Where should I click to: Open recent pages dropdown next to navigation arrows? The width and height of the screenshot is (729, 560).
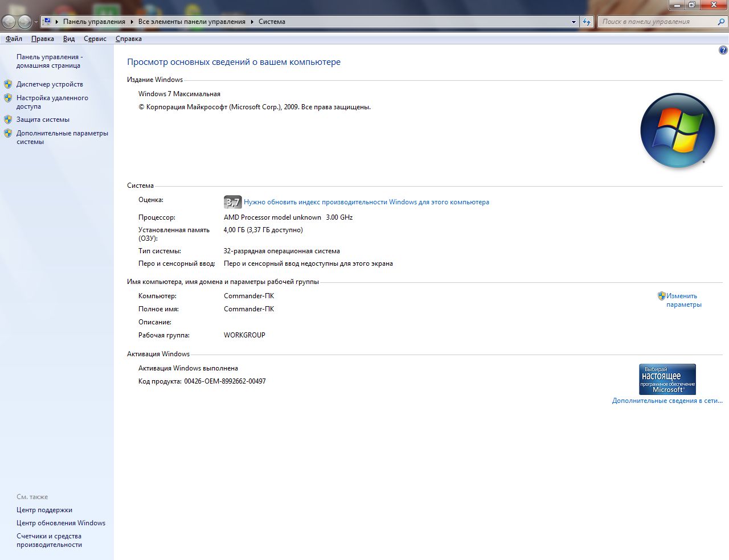tap(36, 22)
